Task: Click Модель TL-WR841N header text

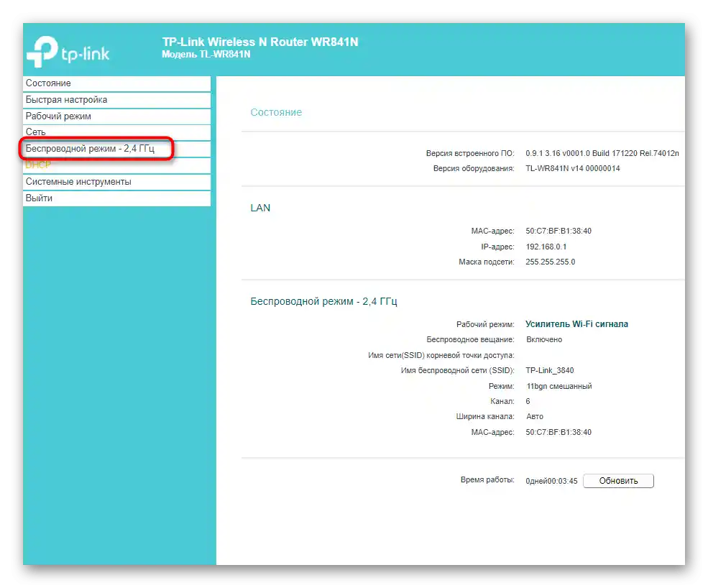Action: pyautogui.click(x=206, y=55)
